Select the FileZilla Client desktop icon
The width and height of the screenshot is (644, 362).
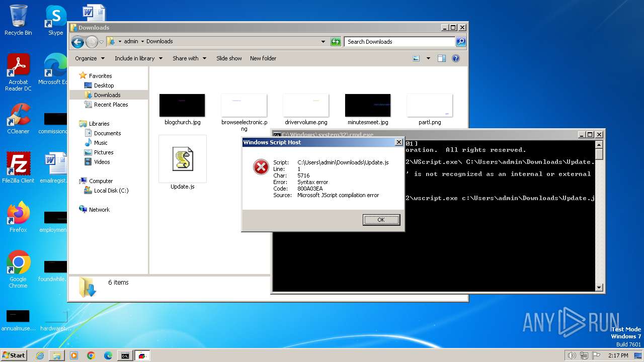click(x=18, y=168)
